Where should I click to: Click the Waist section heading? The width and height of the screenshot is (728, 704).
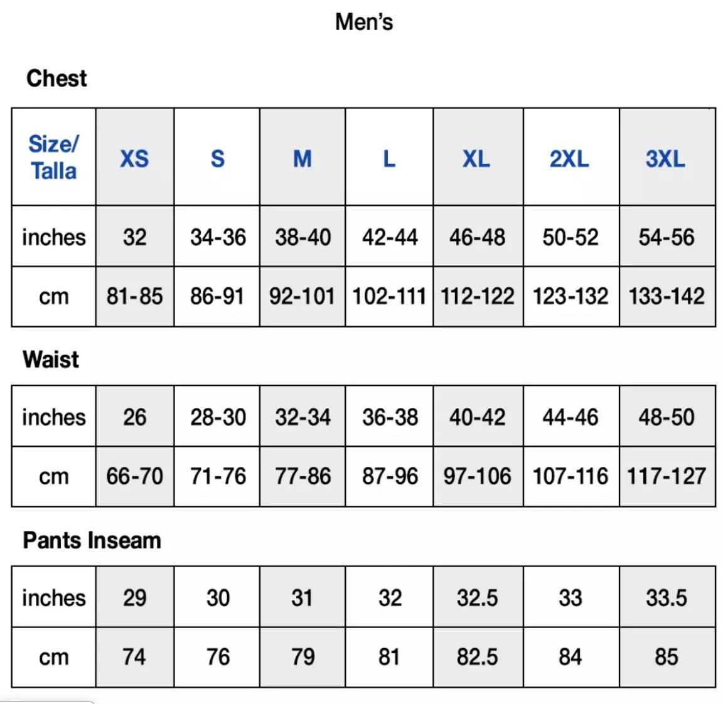click(51, 359)
